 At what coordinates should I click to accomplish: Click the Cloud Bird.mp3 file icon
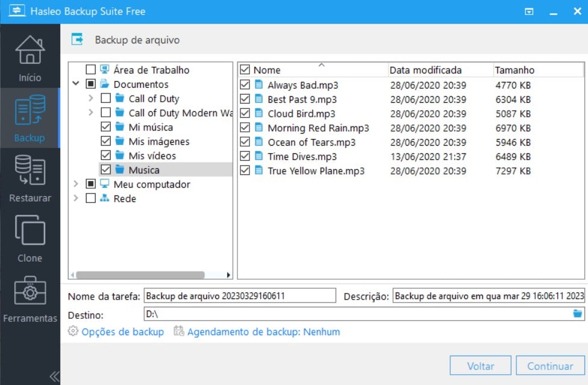259,113
